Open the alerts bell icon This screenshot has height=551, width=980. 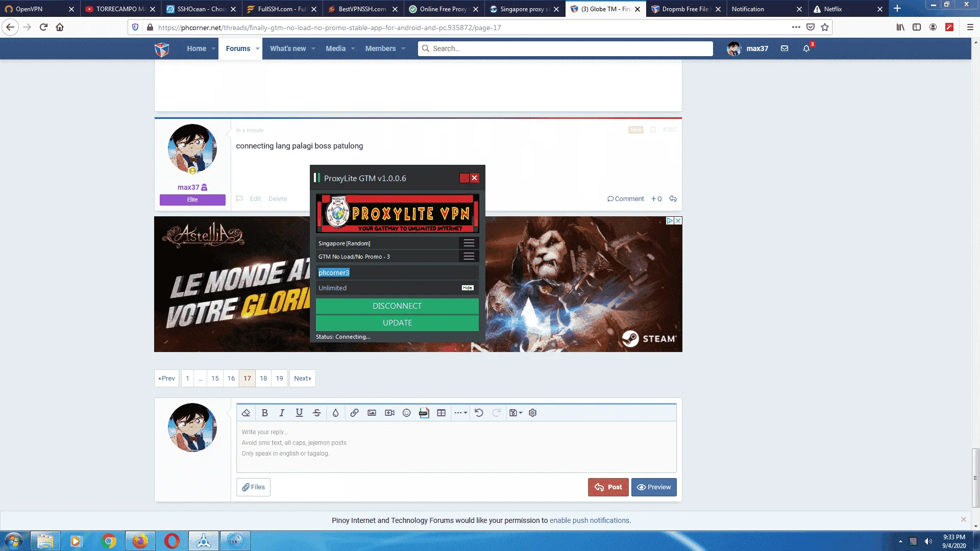click(x=806, y=48)
